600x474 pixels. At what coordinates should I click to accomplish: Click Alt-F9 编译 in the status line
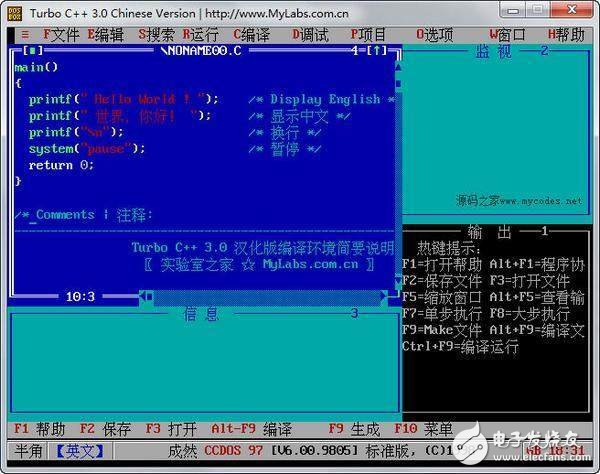coord(251,429)
